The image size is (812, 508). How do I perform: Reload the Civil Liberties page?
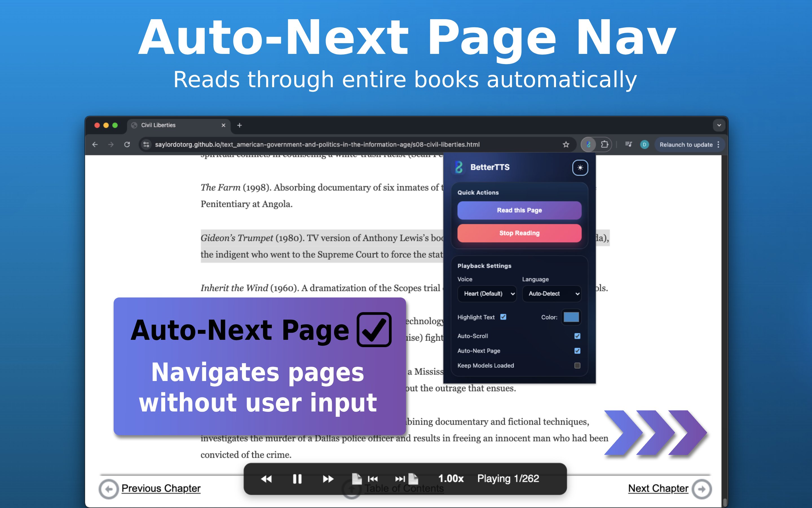[x=127, y=144]
